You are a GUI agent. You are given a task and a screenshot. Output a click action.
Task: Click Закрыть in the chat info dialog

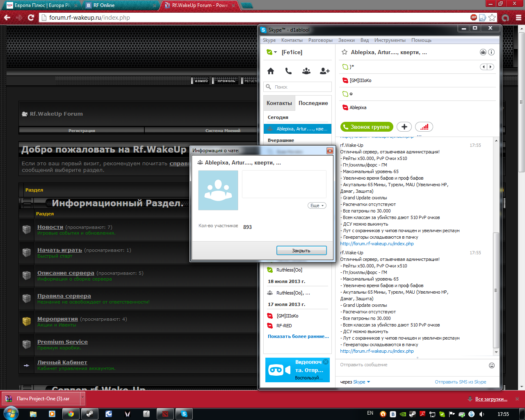click(301, 251)
